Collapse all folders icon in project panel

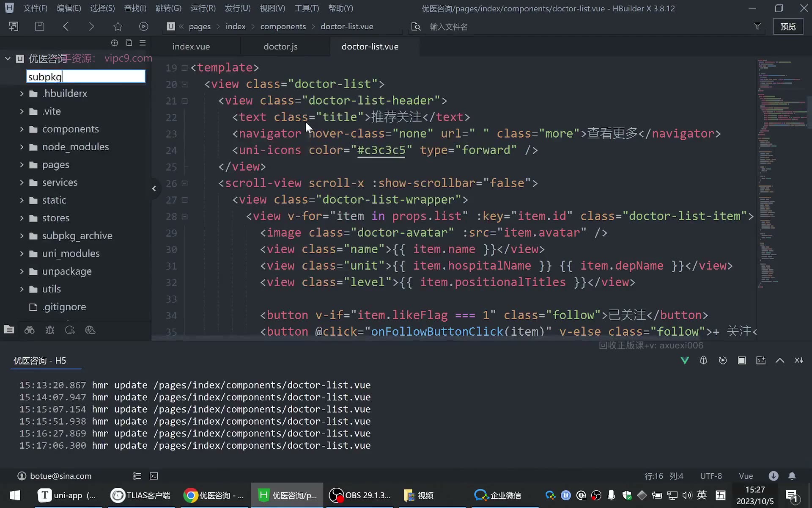(129, 43)
